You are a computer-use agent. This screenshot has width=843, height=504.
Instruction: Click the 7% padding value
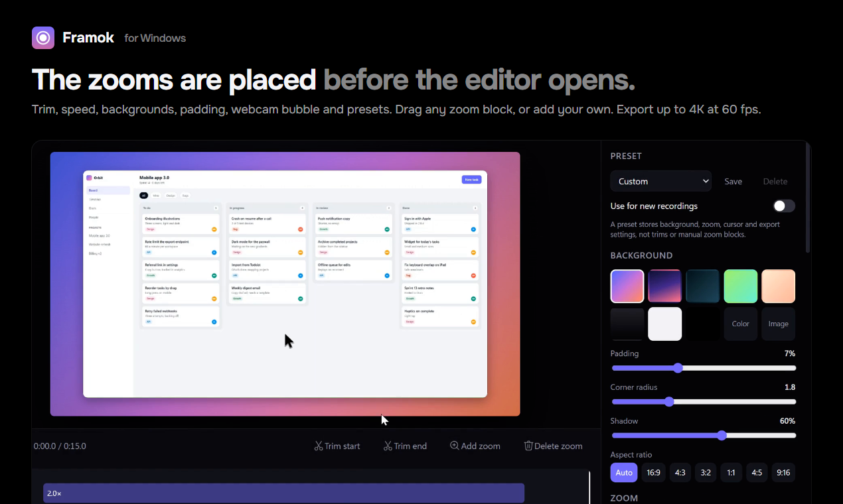point(789,353)
